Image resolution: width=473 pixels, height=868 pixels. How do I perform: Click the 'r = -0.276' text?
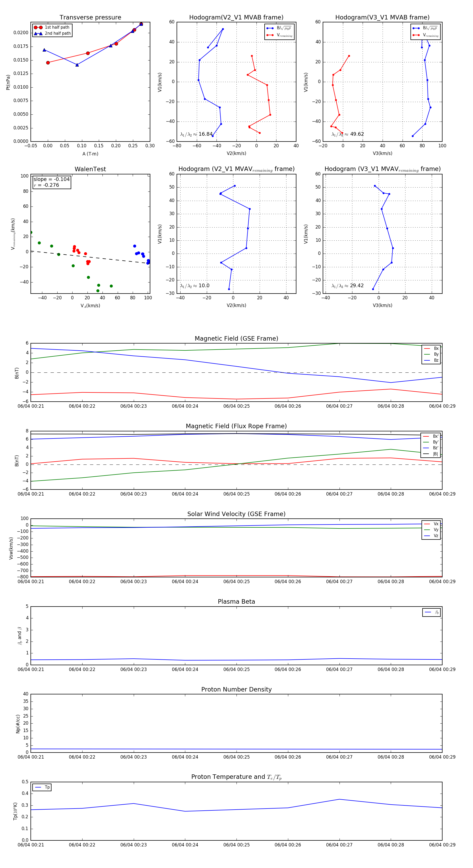point(46,185)
